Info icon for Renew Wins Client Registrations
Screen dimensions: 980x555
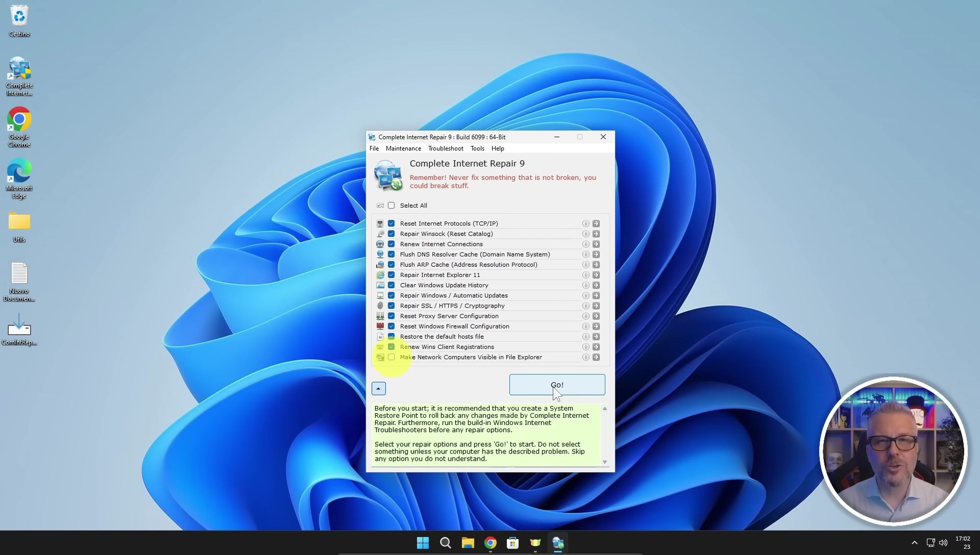585,347
